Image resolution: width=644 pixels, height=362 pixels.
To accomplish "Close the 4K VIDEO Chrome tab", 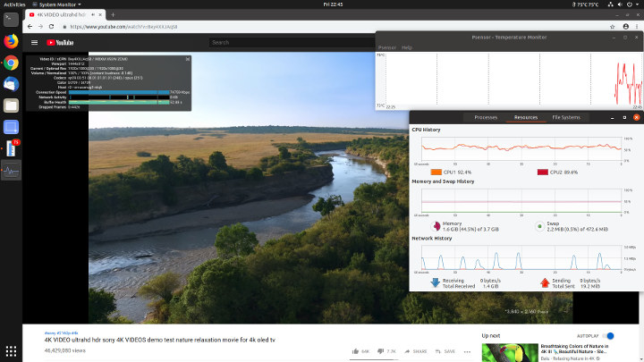I will coord(100,15).
